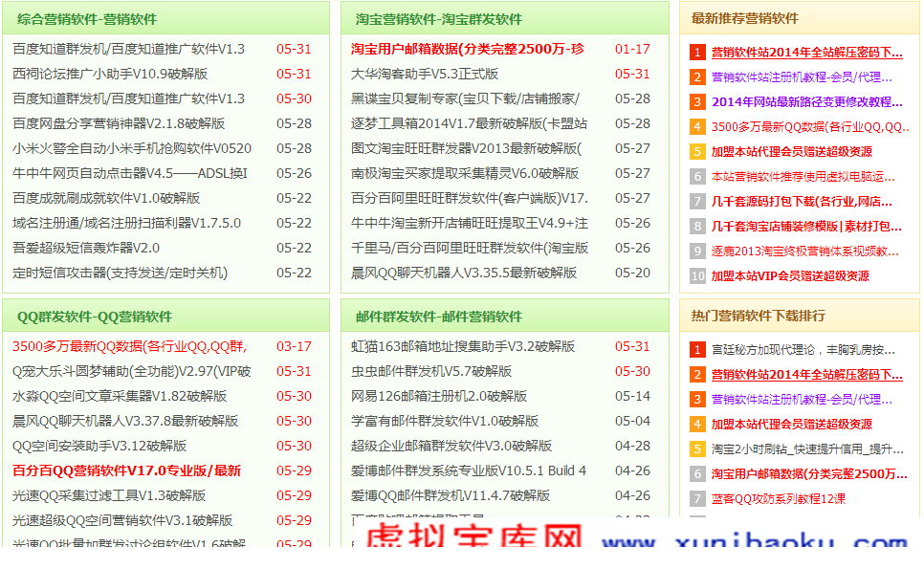Open 域名注册通/域名注册扫描利器V1.7.5.0
The height and width of the screenshot is (569, 924).
pyautogui.click(x=126, y=223)
